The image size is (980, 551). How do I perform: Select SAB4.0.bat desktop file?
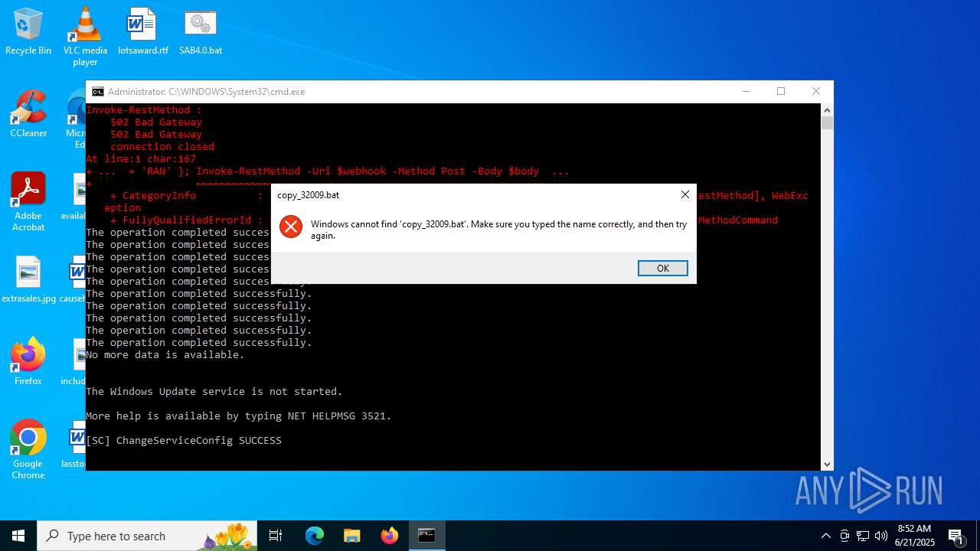[x=201, y=31]
